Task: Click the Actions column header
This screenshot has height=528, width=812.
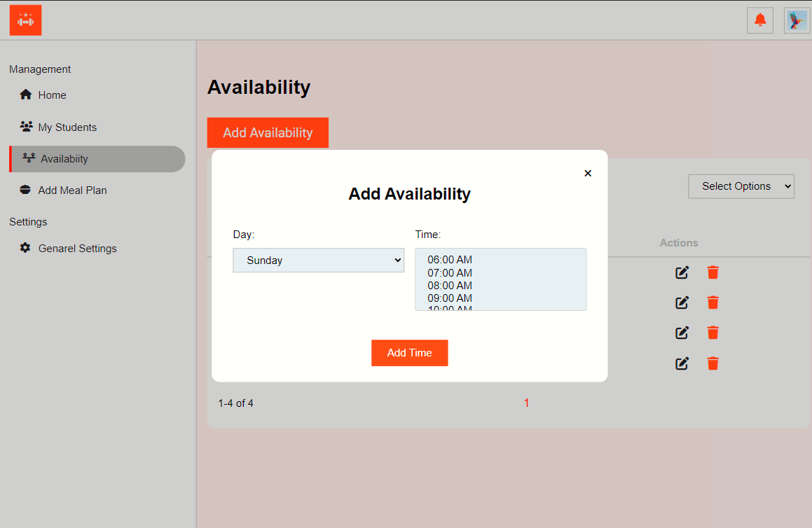Action: point(678,243)
